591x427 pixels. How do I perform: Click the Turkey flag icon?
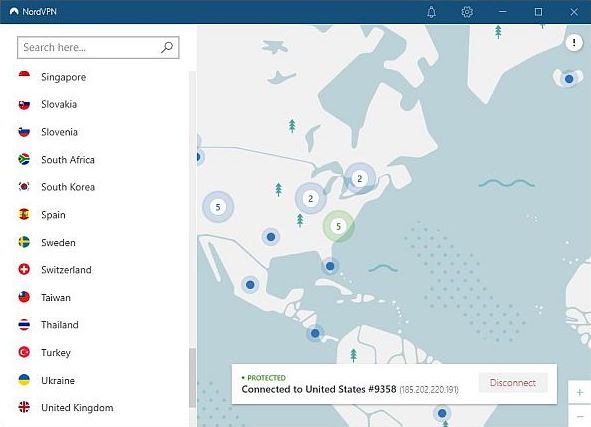(24, 352)
